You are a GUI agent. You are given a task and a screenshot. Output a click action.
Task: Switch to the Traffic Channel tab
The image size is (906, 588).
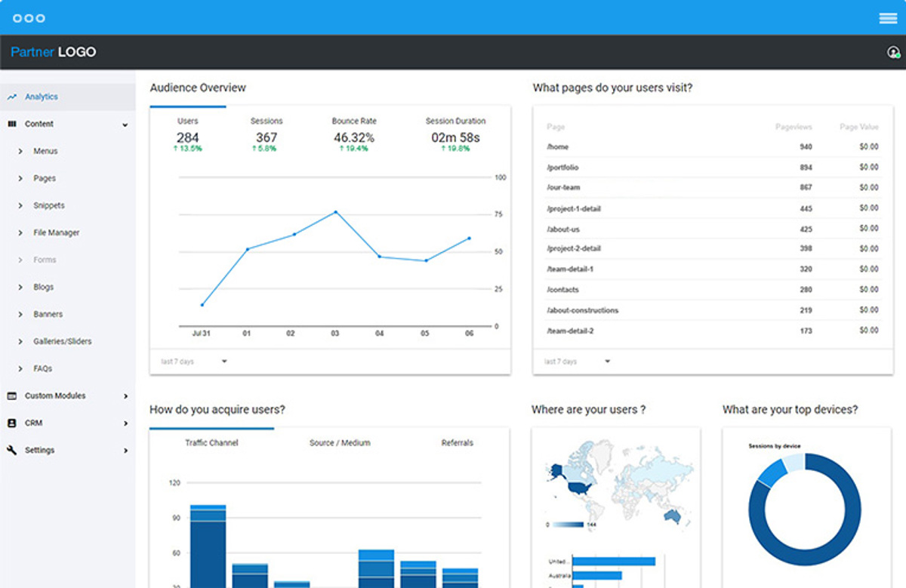pyautogui.click(x=211, y=443)
